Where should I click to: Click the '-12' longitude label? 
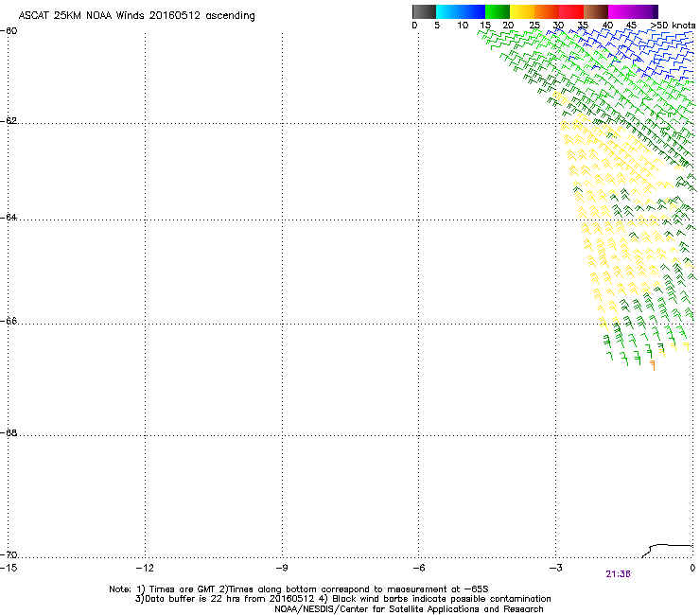[x=145, y=568]
